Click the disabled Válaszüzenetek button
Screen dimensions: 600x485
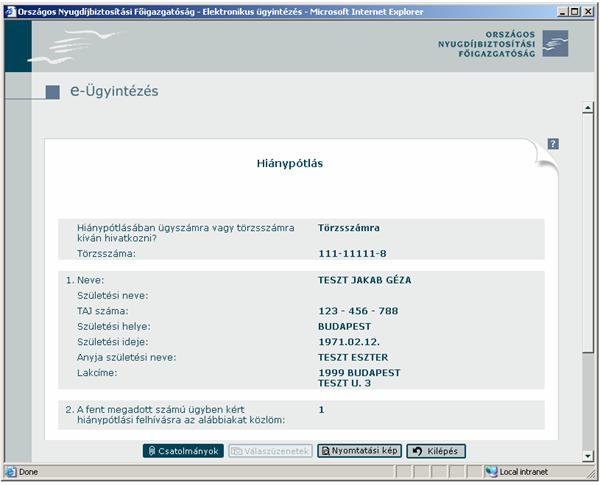[271, 451]
